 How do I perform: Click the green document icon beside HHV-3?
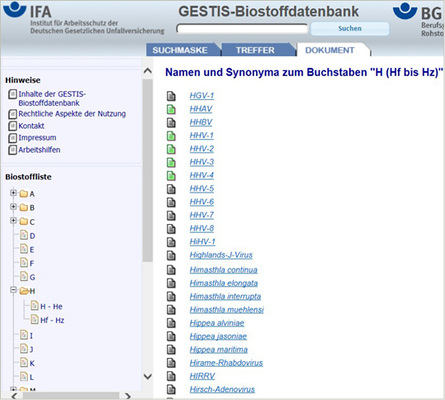[171, 162]
